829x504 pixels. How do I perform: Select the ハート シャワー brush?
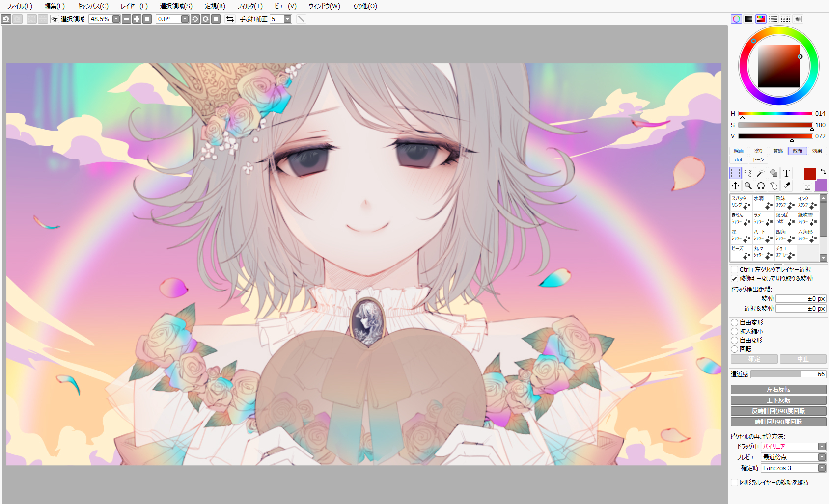[x=763, y=235]
